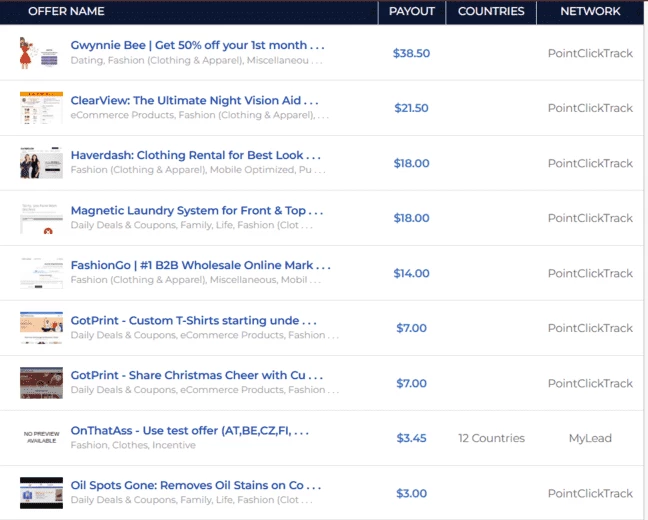Click PointClickTrack in the FashionGo row
The image size is (648, 520).
(x=590, y=273)
